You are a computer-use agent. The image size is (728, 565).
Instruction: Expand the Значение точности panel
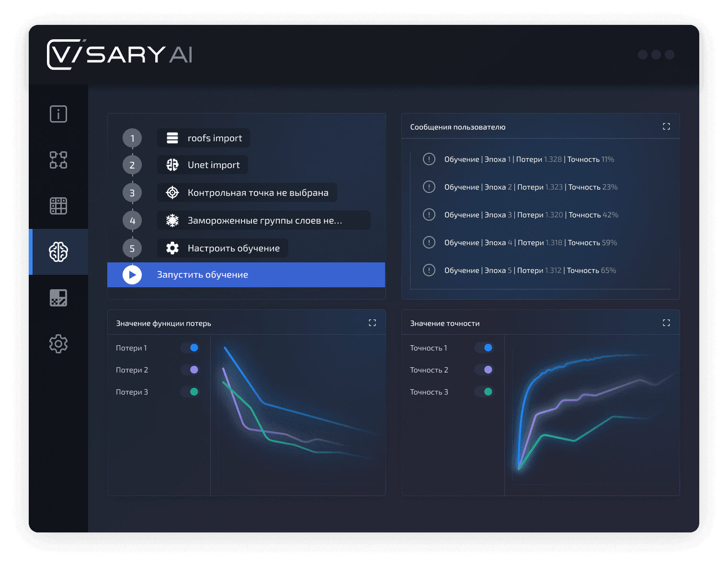(666, 323)
